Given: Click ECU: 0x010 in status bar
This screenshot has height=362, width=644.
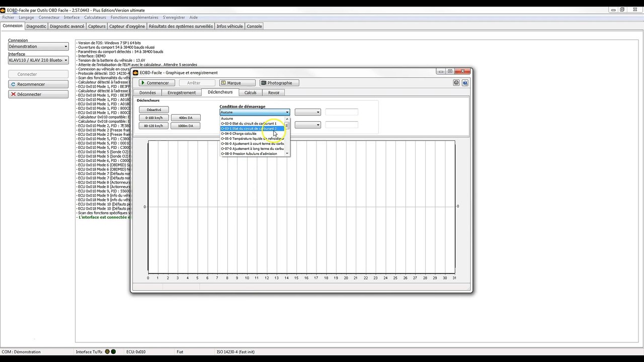Looking at the screenshot, I should coord(136,352).
